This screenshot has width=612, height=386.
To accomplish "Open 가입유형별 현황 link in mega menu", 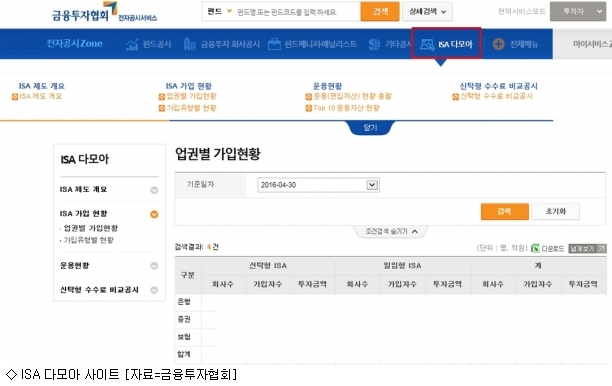I will 191,108.
